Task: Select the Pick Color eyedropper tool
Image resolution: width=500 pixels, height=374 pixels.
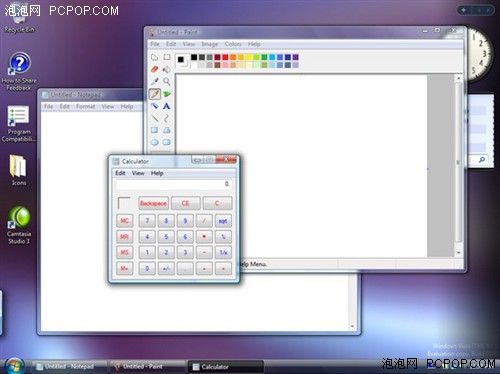Action: 154,81
